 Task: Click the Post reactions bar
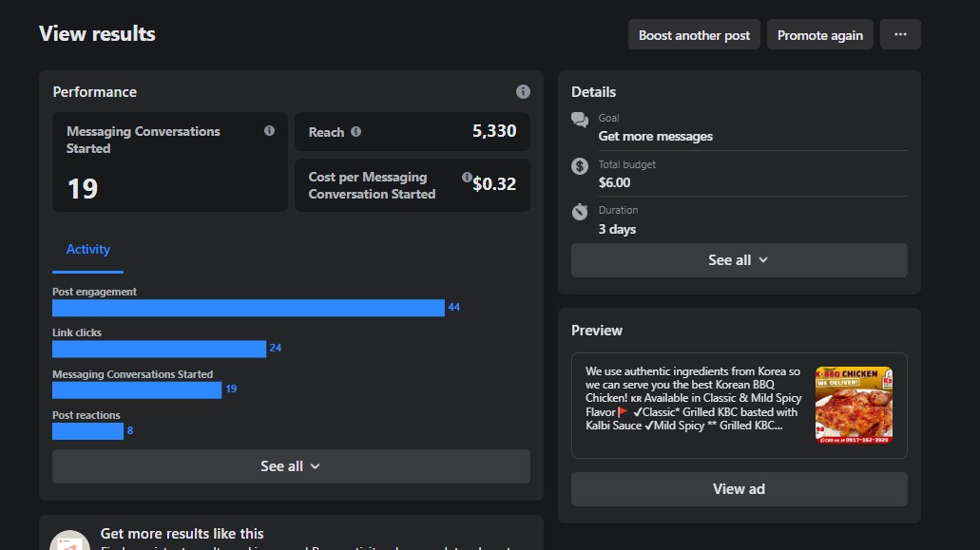point(87,431)
